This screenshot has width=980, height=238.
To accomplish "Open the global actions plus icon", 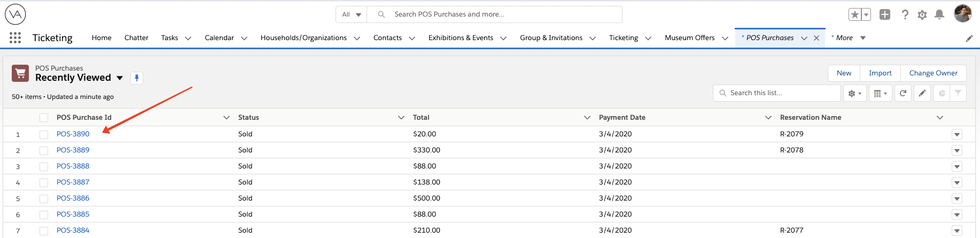I will [885, 14].
